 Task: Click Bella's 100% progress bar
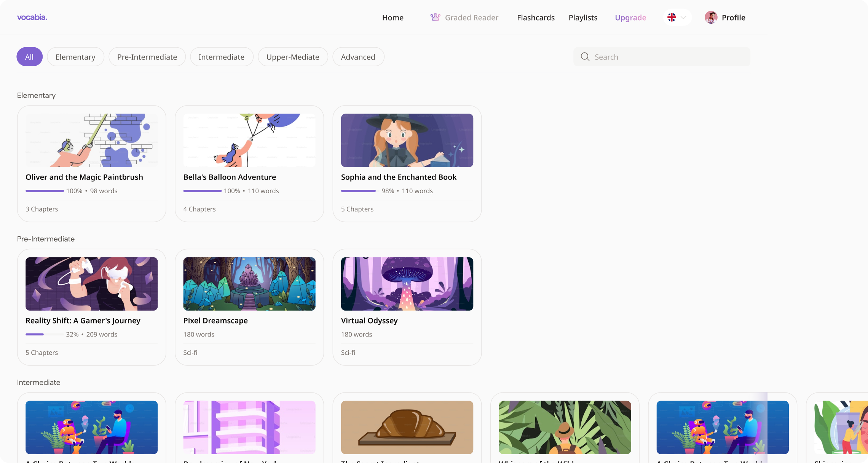[202, 191]
